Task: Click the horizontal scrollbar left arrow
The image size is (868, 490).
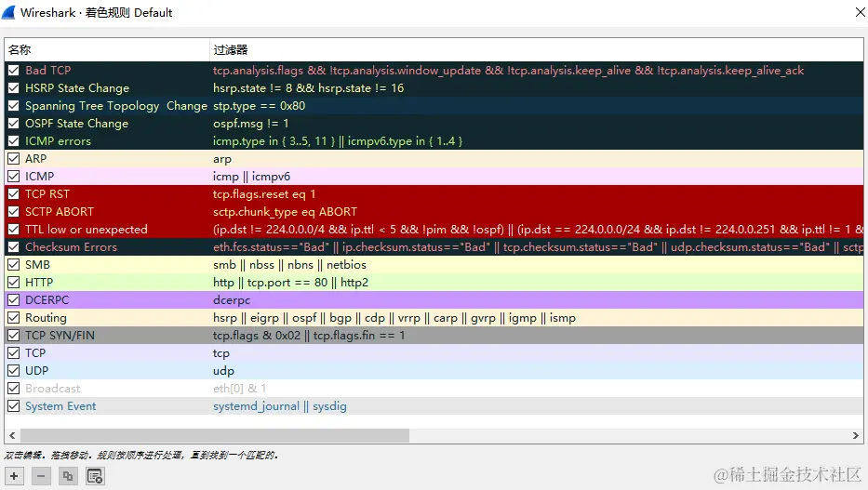Action: click(12, 436)
